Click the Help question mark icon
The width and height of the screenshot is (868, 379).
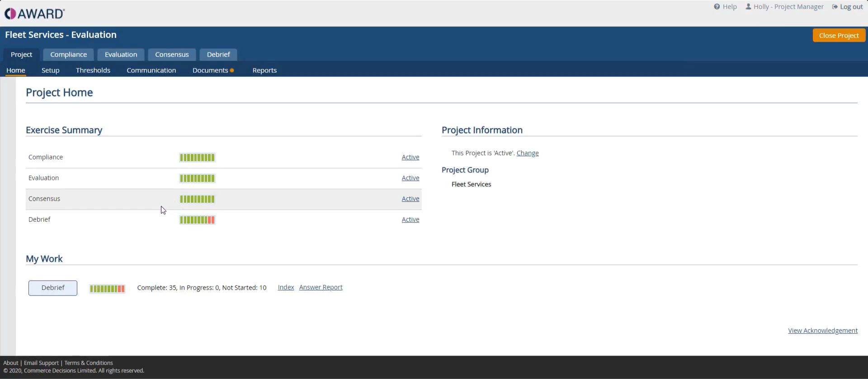[717, 7]
